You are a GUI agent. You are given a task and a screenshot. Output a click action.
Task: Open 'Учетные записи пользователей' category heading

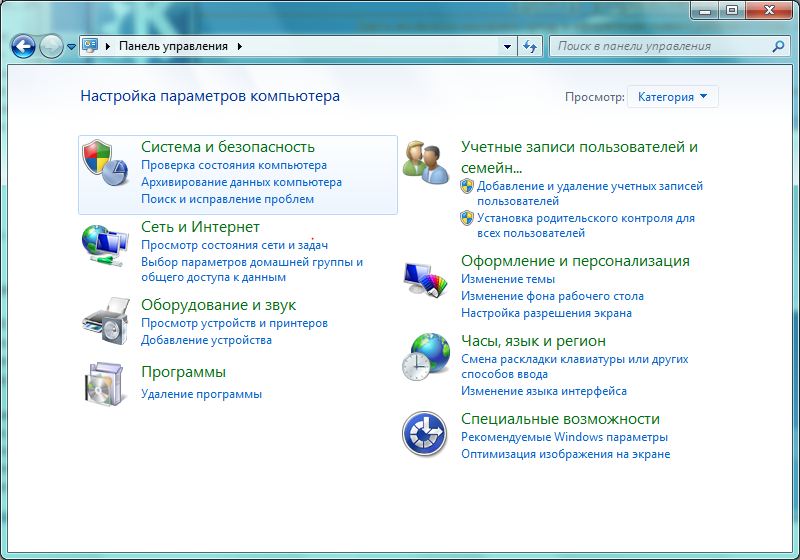coord(579,157)
